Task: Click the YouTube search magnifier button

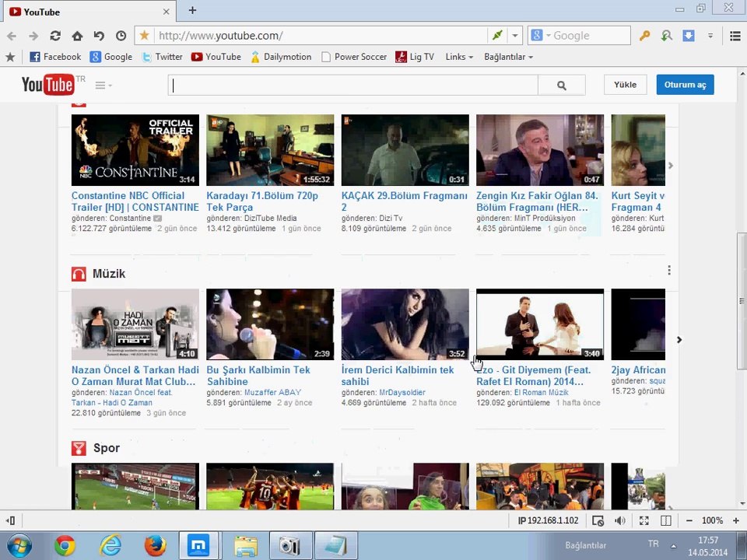Action: [562, 86]
